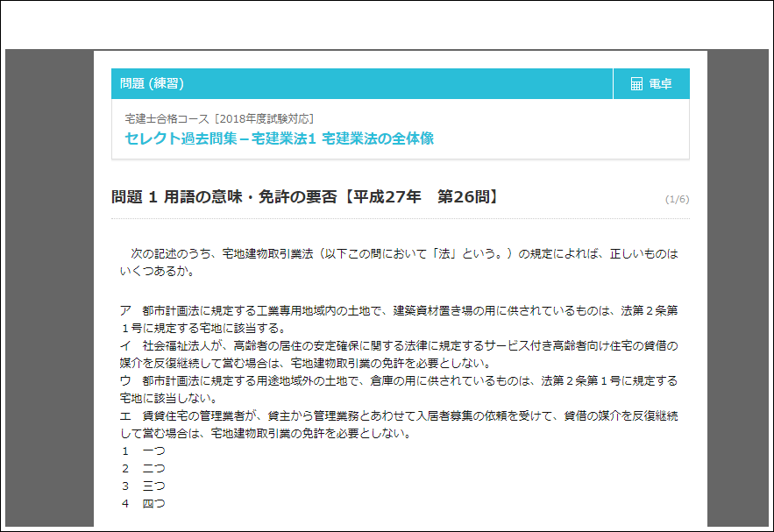Select answer choice 2 二つ
The height and width of the screenshot is (532, 774).
144,468
